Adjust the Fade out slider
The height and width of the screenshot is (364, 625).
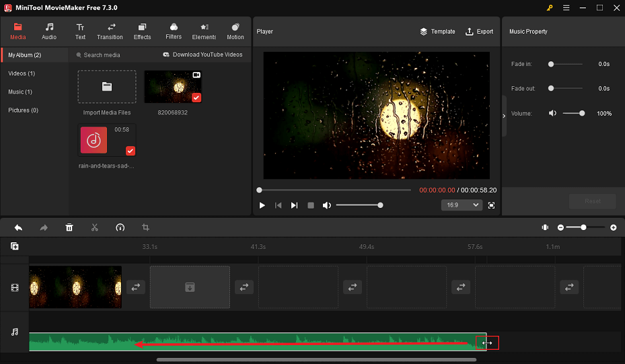pos(566,89)
